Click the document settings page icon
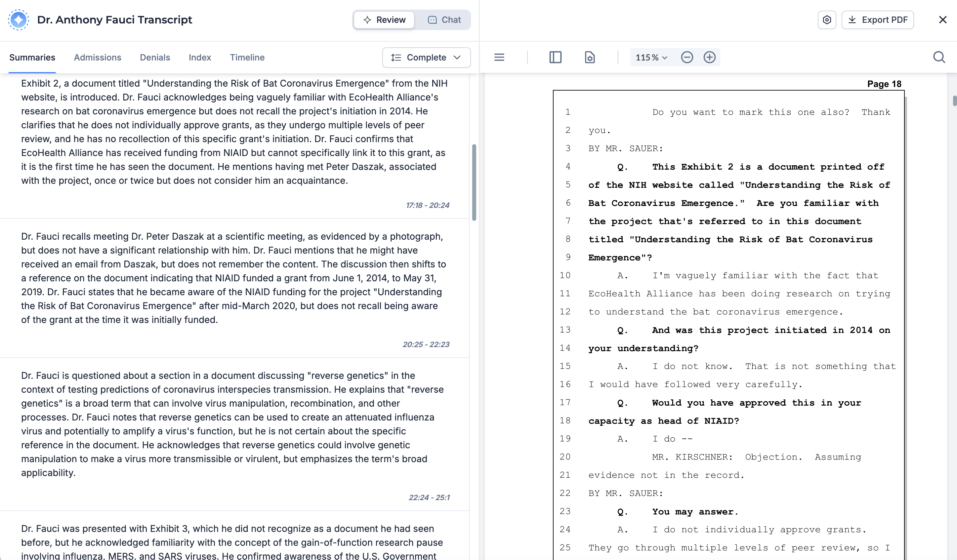This screenshot has width=957, height=560. (589, 57)
